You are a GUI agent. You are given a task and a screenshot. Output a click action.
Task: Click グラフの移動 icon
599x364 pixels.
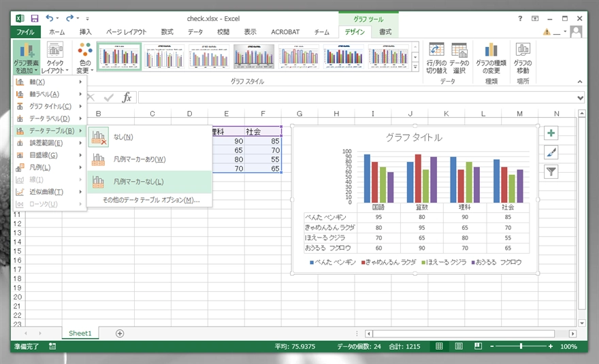click(x=523, y=58)
